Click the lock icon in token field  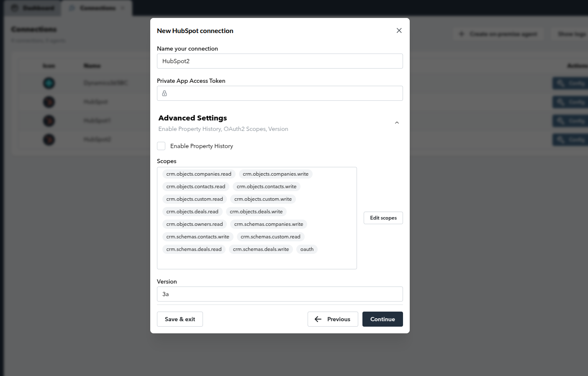(x=164, y=93)
